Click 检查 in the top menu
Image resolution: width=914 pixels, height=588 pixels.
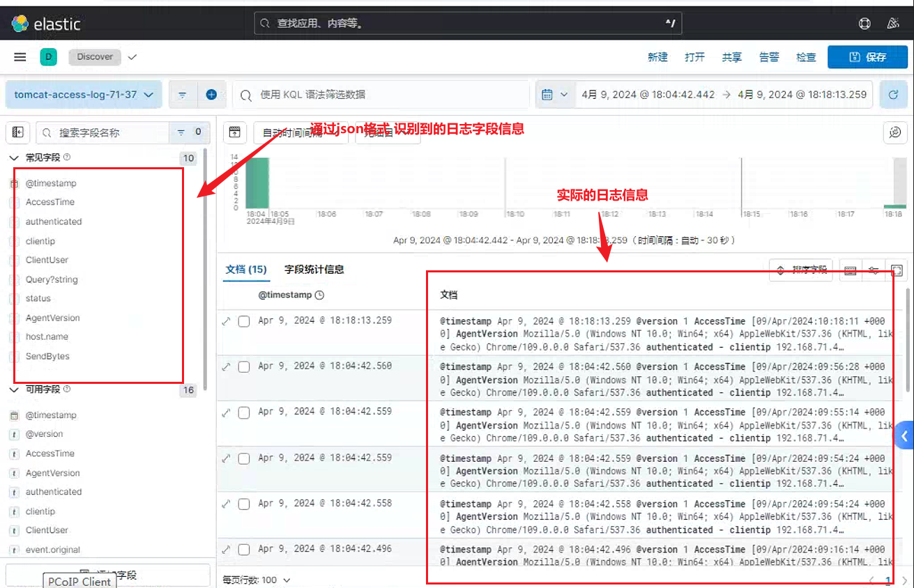coord(806,57)
